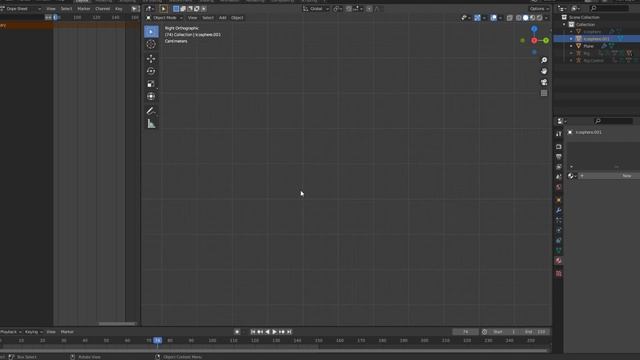This screenshot has height=360, width=640.
Task: Open the Global transform orientation dropdown
Action: (316, 9)
